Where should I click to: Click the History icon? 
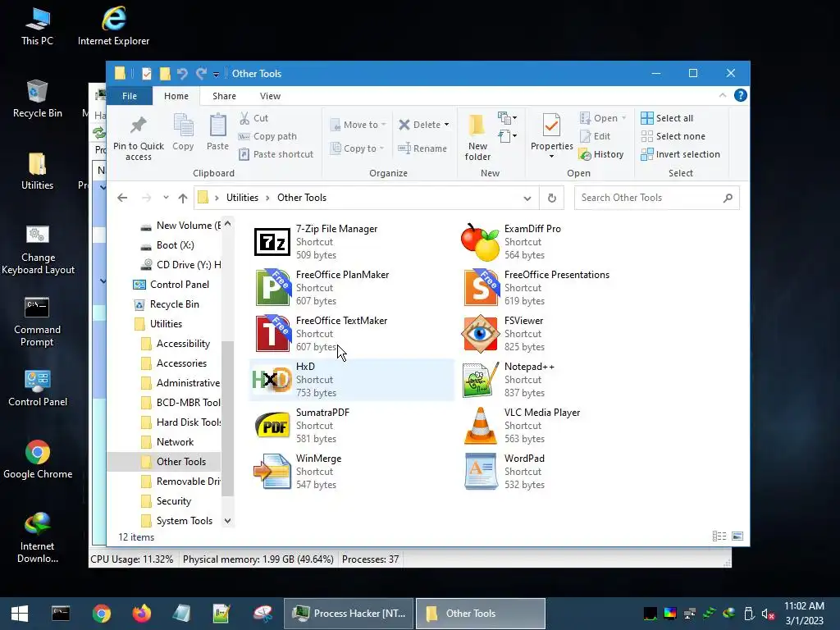585,155
